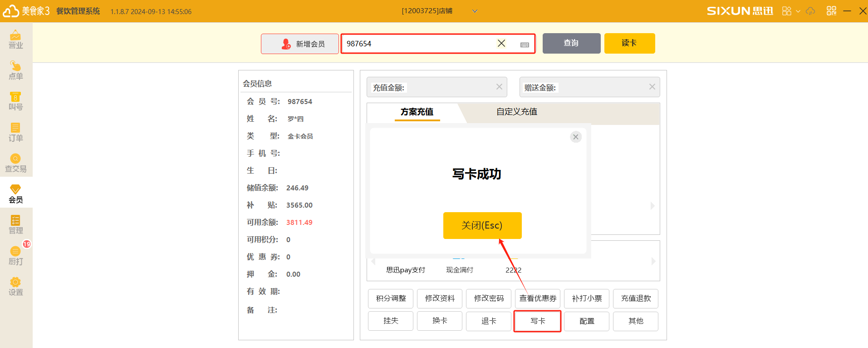Close the 写卡成功 dialog with X
This screenshot has height=348, width=868.
click(x=576, y=137)
